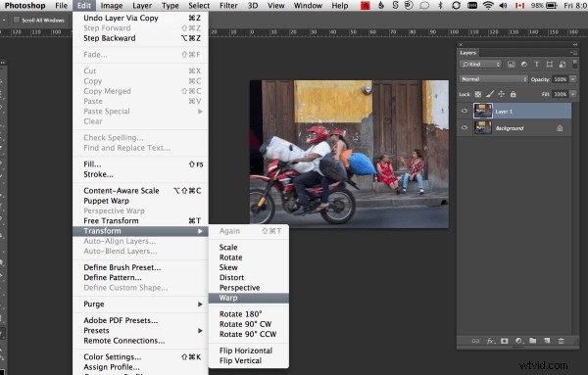This screenshot has width=588, height=375.
Task: Select Step Backward
Action: (140, 38)
